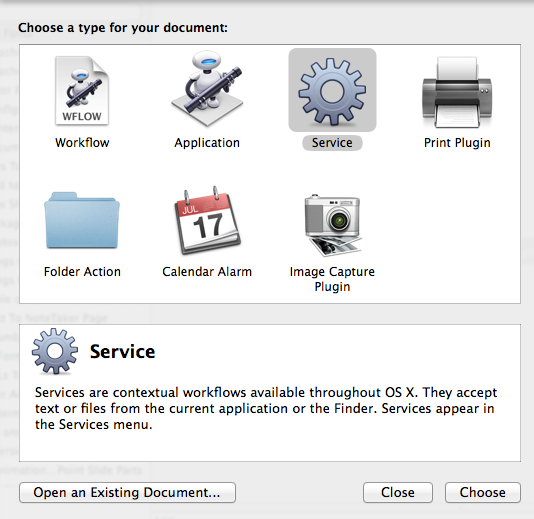The height and width of the screenshot is (519, 534).
Task: Select the Application robot icon
Action: [207, 89]
